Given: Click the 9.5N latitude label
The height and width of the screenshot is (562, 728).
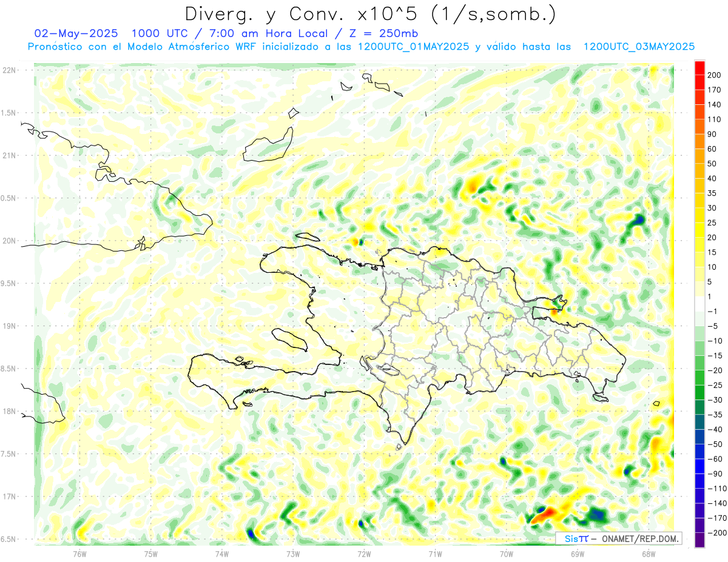Looking at the screenshot, I should tap(8, 283).
